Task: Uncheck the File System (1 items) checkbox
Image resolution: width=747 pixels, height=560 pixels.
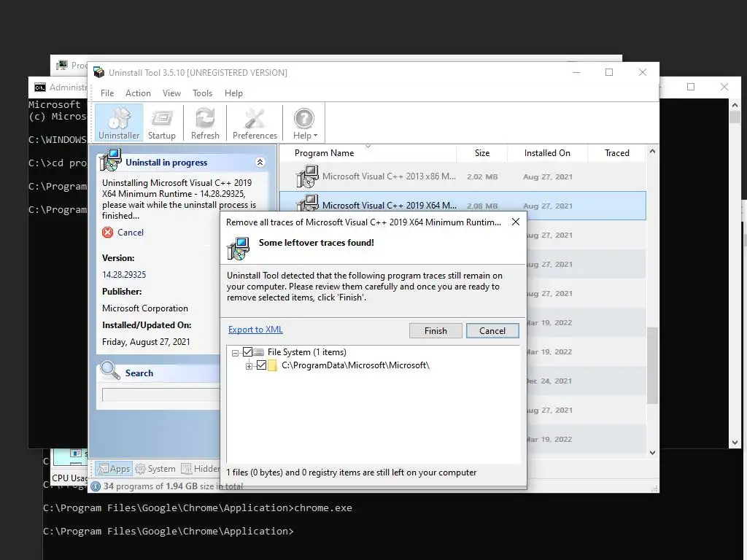Action: pyautogui.click(x=247, y=352)
